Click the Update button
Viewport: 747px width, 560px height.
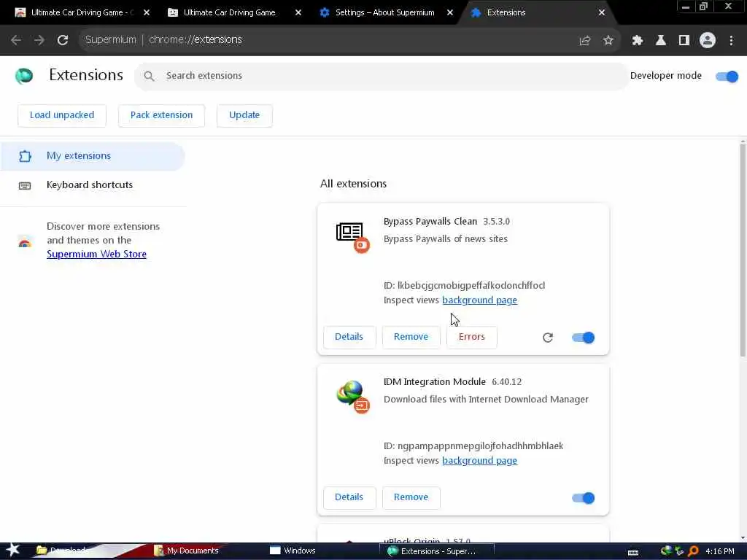(x=244, y=116)
